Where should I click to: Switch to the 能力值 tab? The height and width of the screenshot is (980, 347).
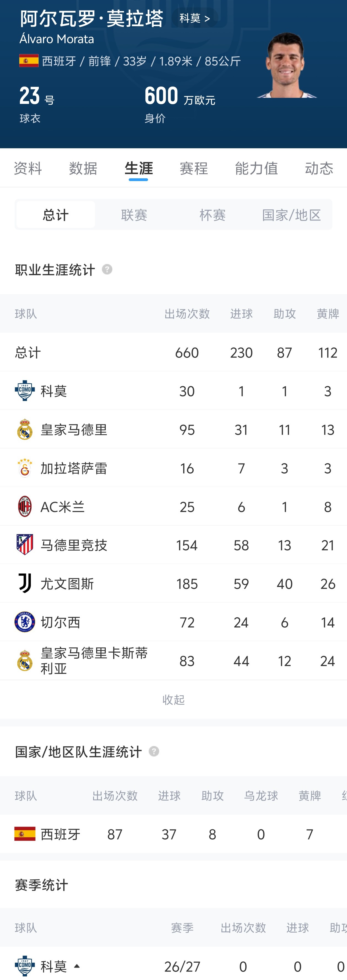click(257, 168)
